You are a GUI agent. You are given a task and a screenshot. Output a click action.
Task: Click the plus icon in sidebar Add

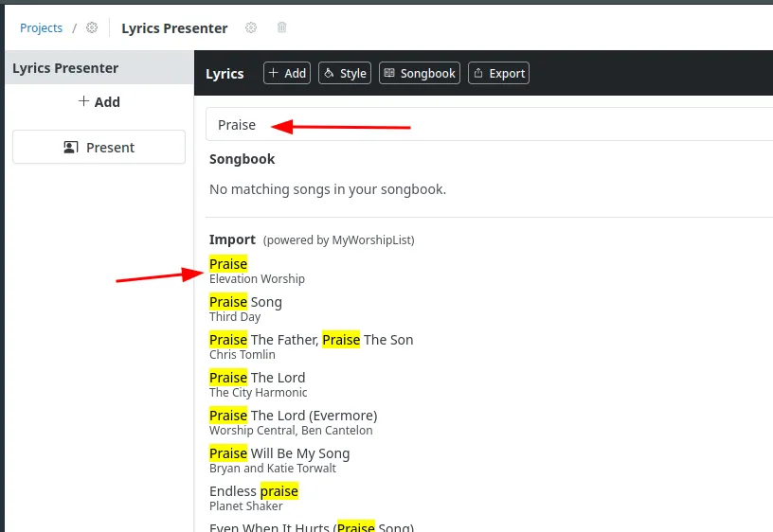pos(83,101)
